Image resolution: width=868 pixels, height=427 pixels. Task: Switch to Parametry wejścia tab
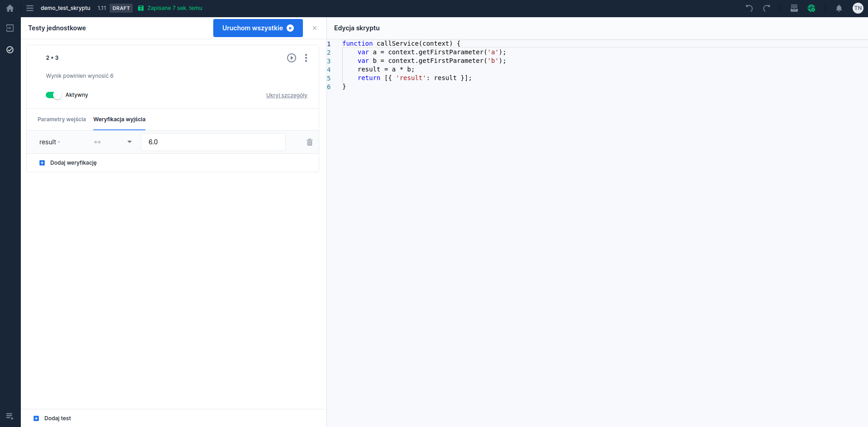(x=62, y=119)
